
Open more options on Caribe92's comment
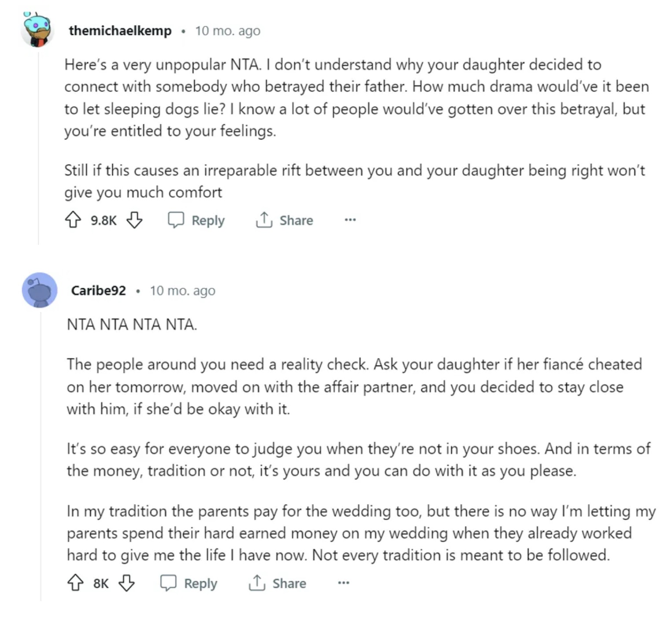[x=343, y=583]
